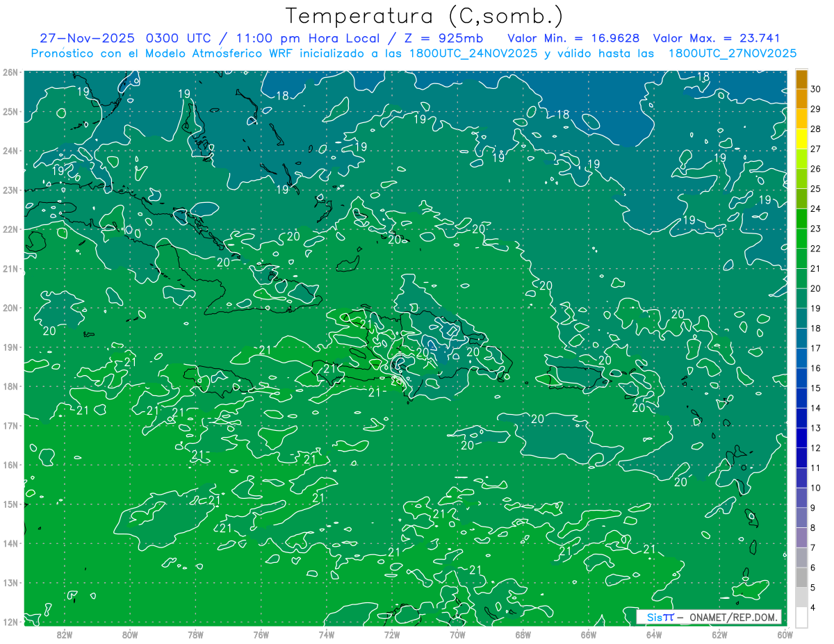
Task: Click the pressure level "Z = 925mb"
Action: coord(444,38)
